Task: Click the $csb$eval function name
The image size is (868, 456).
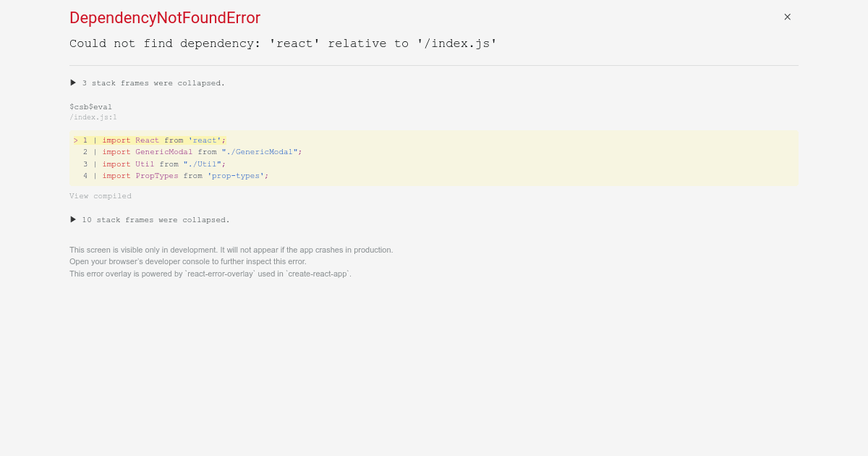Action: [x=90, y=107]
